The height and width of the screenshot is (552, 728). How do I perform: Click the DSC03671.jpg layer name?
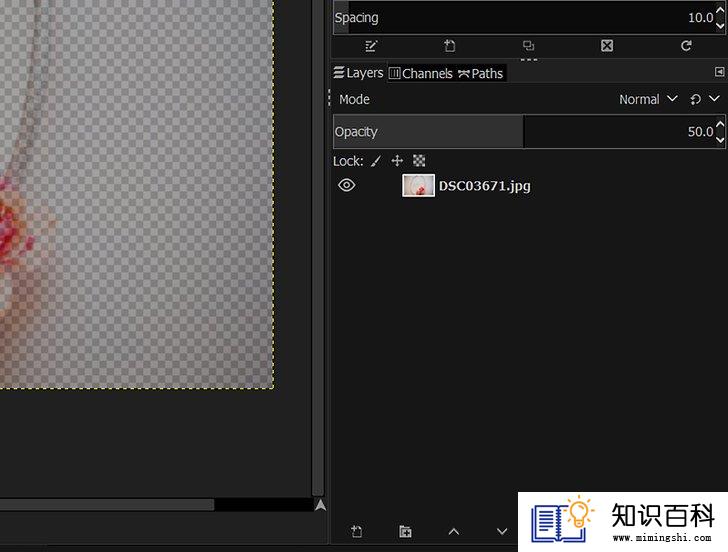(x=485, y=186)
